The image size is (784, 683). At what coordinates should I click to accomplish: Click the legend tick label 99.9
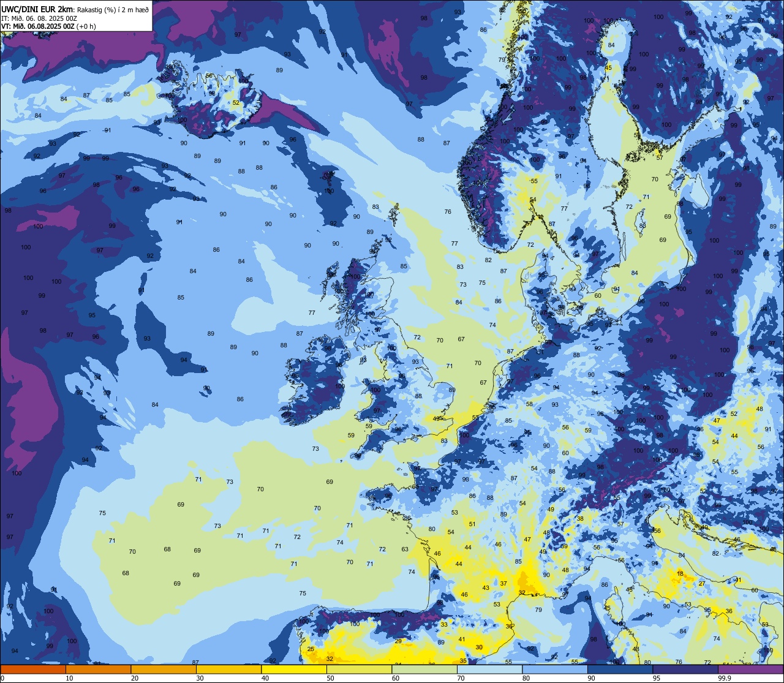coord(725,678)
